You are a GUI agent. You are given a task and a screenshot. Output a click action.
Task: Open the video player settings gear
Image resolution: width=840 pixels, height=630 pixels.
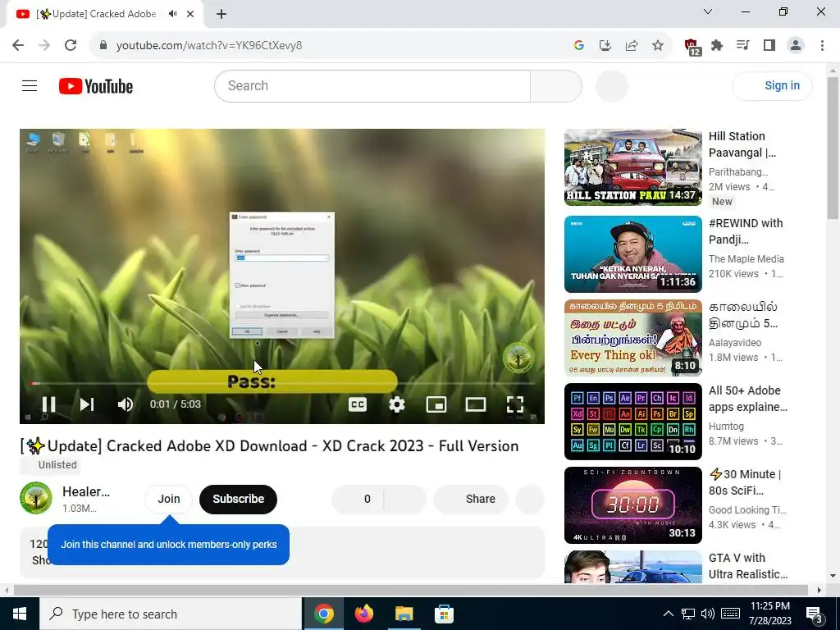(x=396, y=404)
